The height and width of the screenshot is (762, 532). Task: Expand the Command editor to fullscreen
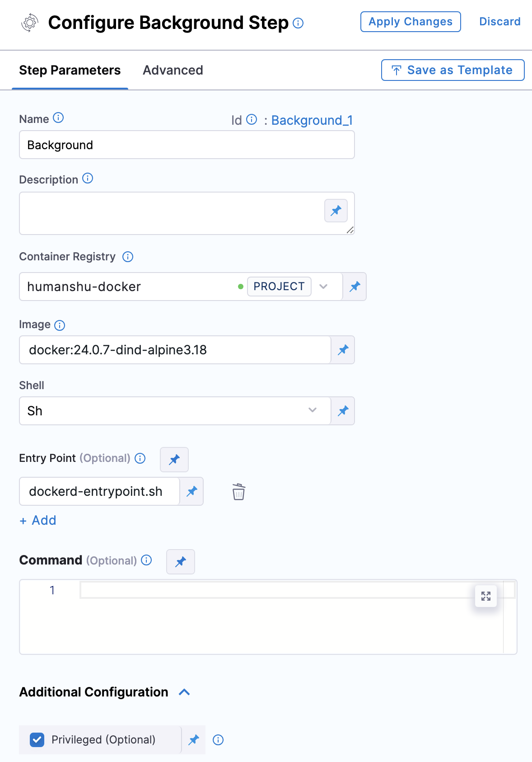[486, 596]
